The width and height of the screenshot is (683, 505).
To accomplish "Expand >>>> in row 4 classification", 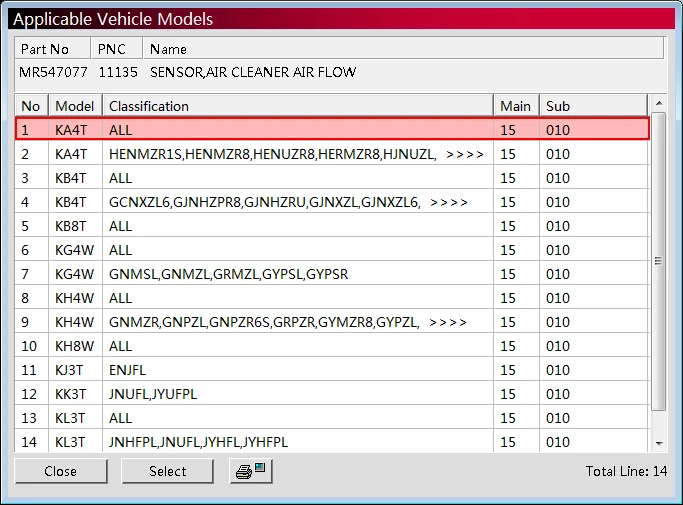I will (x=449, y=202).
